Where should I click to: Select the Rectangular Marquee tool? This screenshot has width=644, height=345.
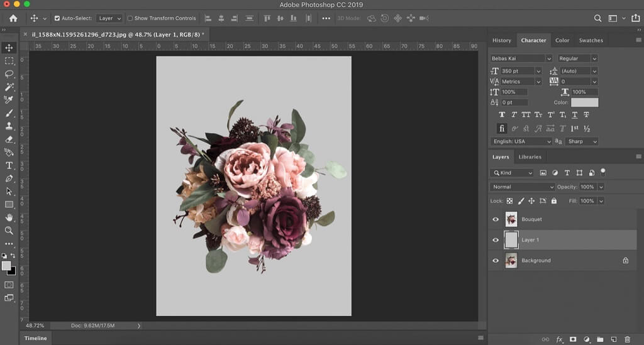[x=9, y=61]
